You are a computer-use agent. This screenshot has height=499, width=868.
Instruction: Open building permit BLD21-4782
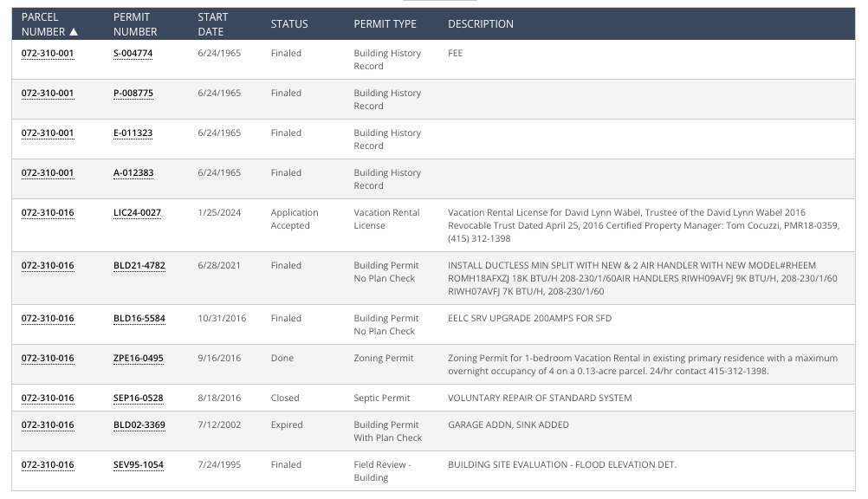pos(139,265)
